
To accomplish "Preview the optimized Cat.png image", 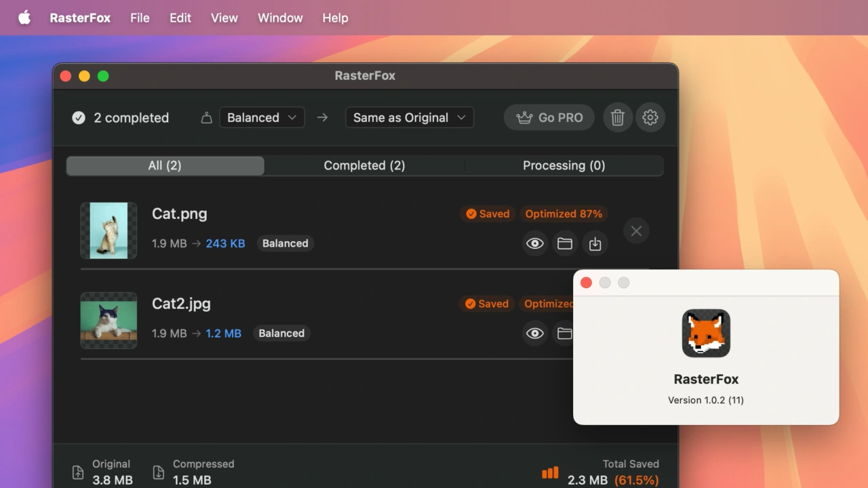I will [534, 243].
